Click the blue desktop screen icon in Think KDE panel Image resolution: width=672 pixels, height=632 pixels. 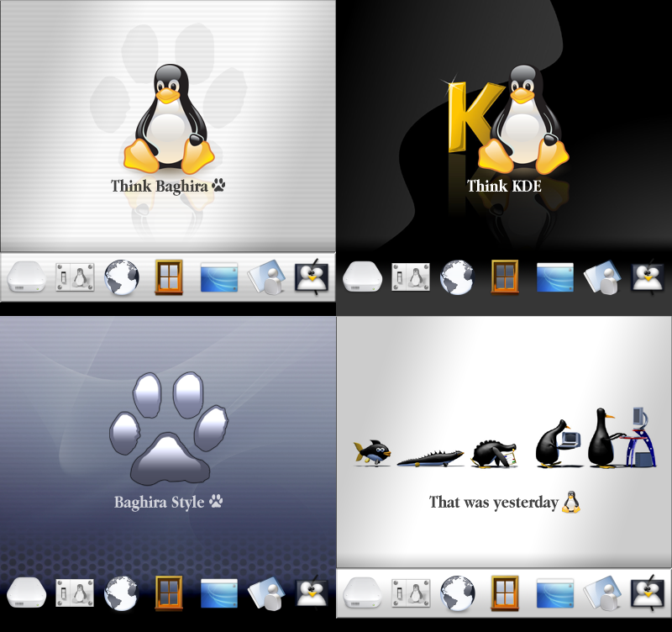(555, 277)
